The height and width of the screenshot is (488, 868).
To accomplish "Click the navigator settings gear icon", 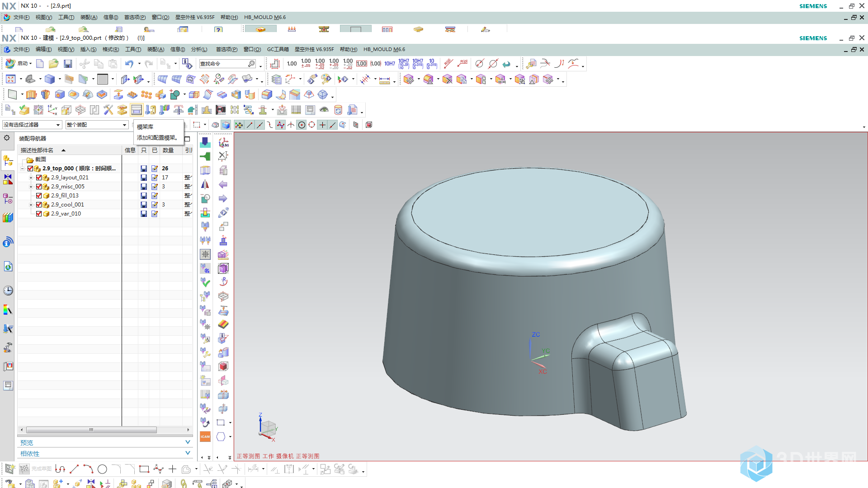I will pos(7,138).
